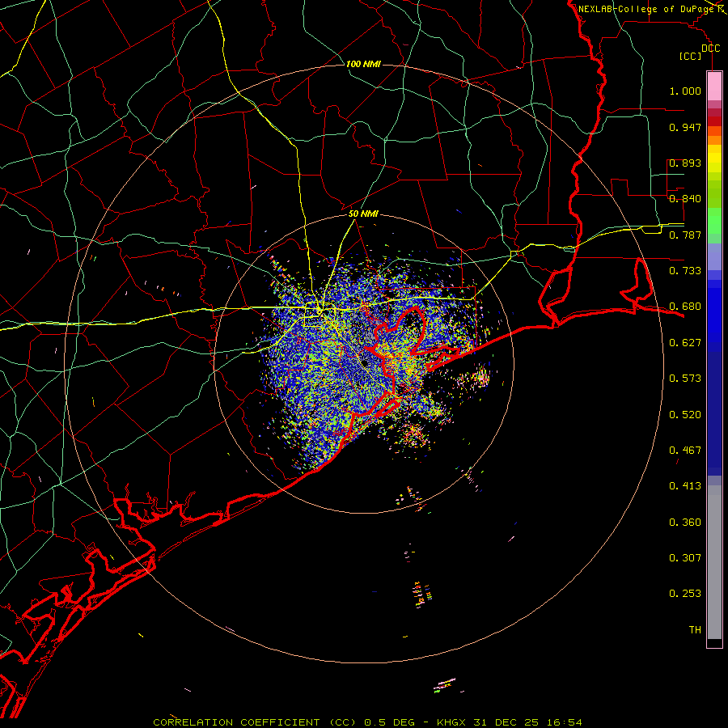Select the 0.627 legend value
728x728 pixels.
(x=685, y=343)
